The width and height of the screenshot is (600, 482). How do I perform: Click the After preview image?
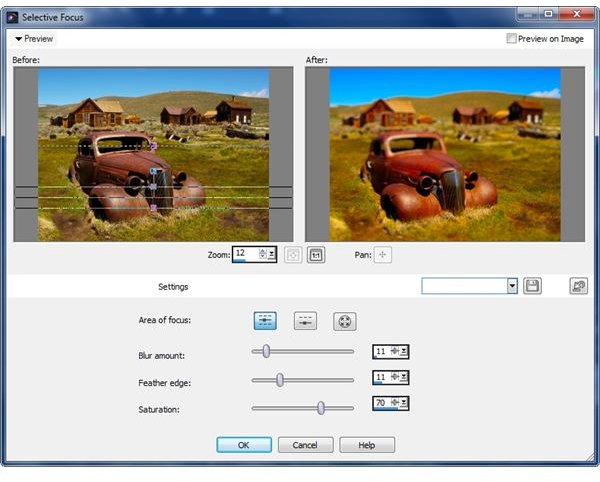click(445, 154)
